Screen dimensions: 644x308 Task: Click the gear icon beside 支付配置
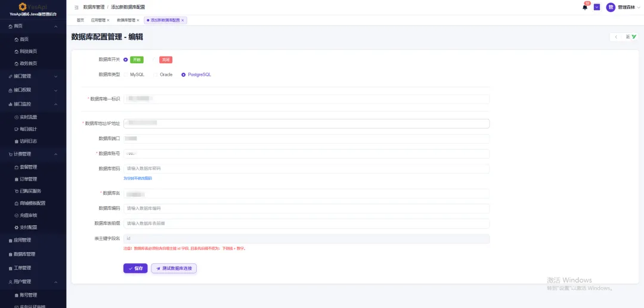17,227
